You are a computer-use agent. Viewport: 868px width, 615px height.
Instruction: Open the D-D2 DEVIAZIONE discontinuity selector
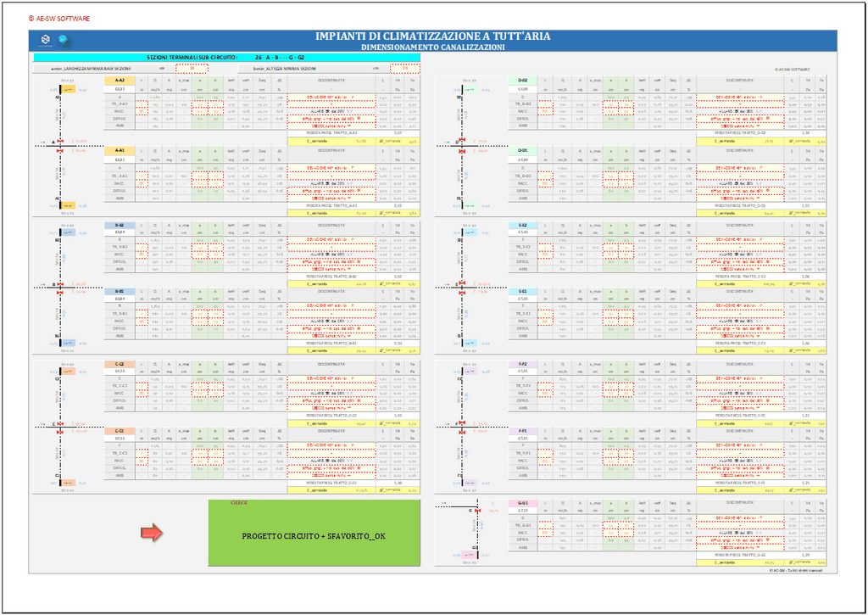click(741, 97)
